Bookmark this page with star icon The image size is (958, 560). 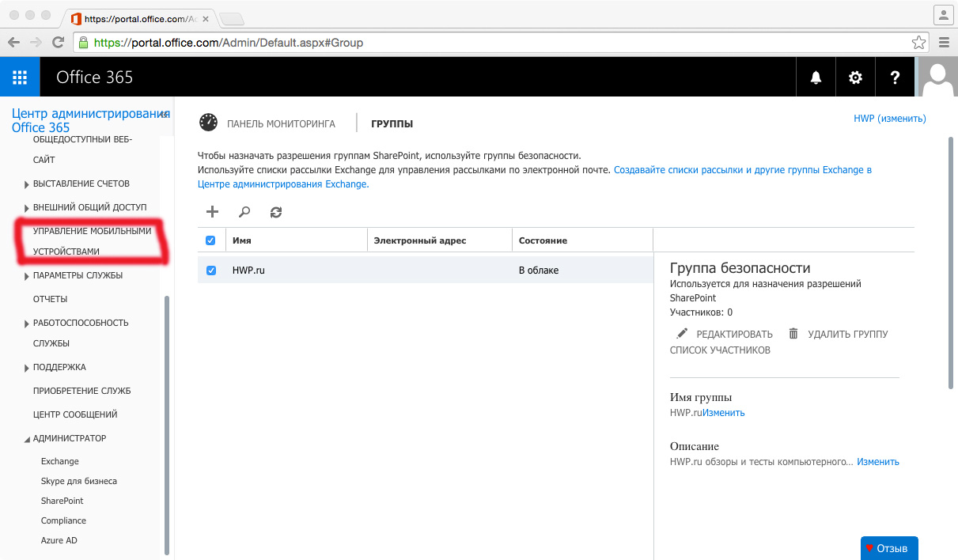tap(918, 43)
